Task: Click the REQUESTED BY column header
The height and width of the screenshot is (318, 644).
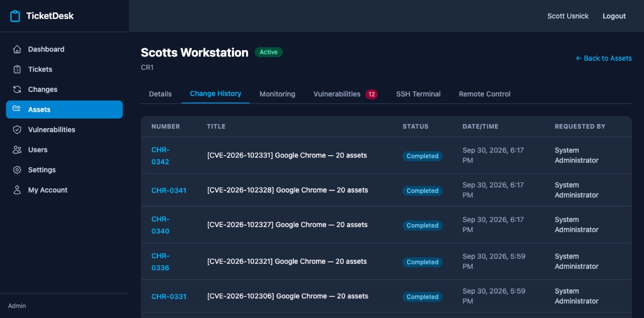Action: point(580,126)
